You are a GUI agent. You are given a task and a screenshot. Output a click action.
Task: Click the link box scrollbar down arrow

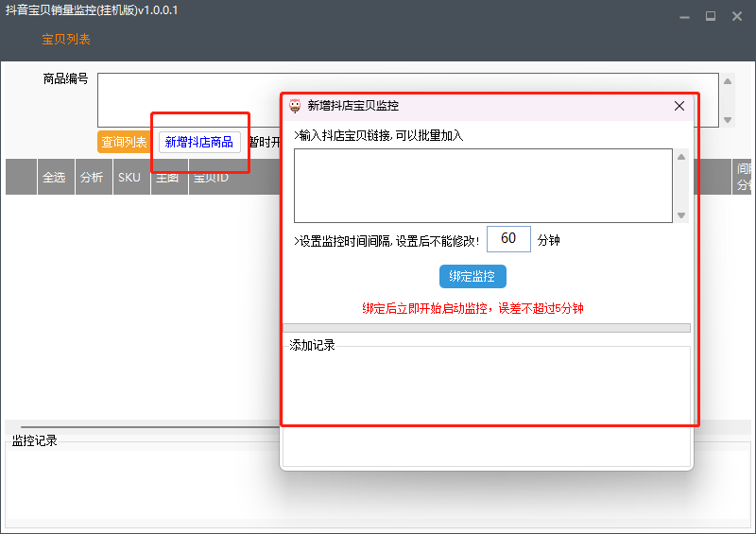click(x=680, y=215)
